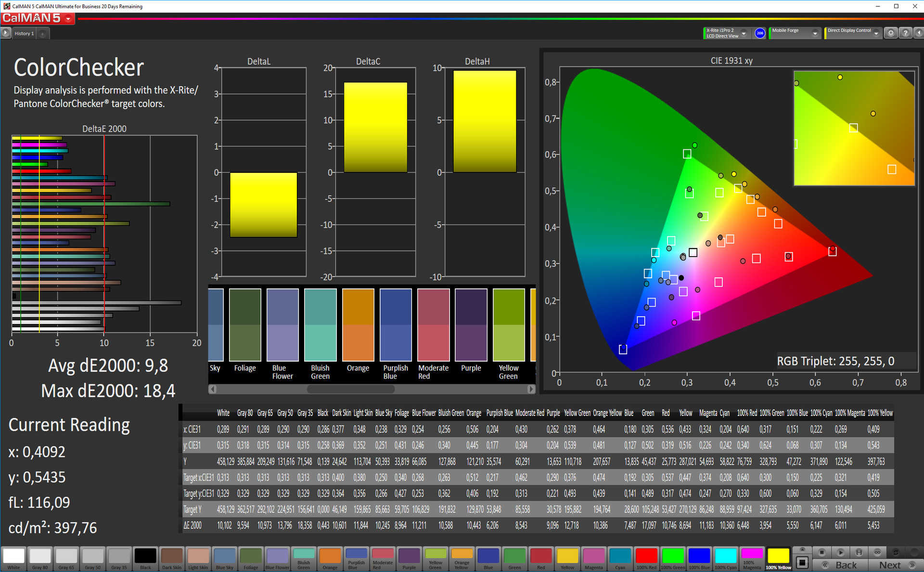Click the stop measurement icon
The image size is (924, 572).
822,552
